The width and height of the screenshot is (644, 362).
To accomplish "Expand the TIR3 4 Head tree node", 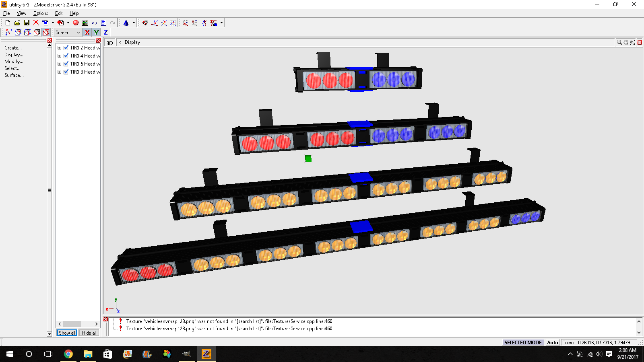I will (60, 56).
